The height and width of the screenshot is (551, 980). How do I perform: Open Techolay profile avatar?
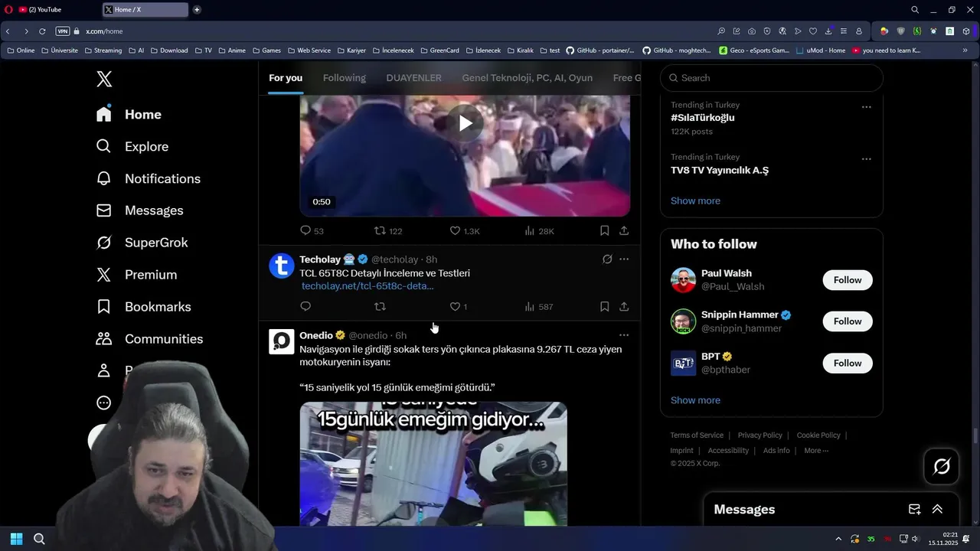click(x=282, y=266)
